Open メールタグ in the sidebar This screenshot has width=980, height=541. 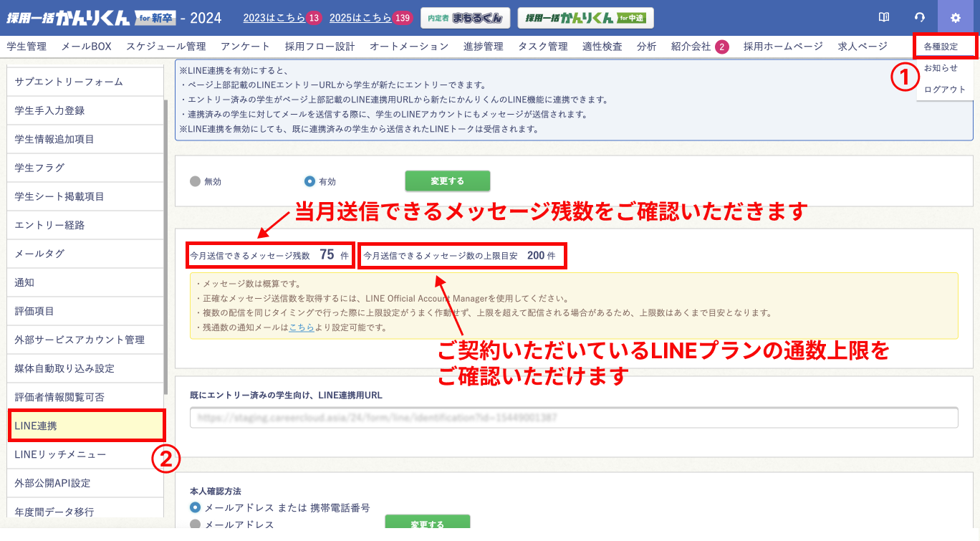tap(85, 254)
